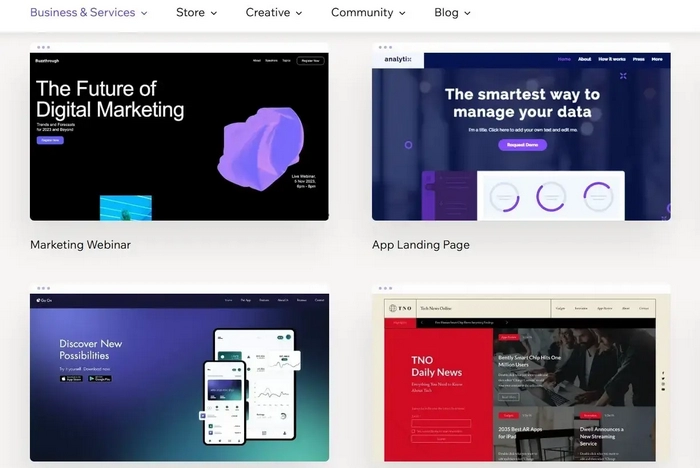Click the App Store badge in Go On template

pos(71,378)
